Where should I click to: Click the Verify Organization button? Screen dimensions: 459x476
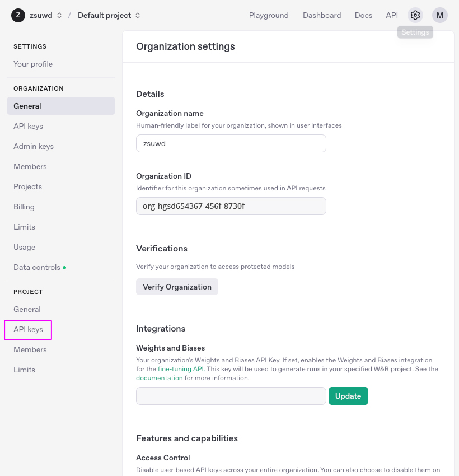pos(177,287)
